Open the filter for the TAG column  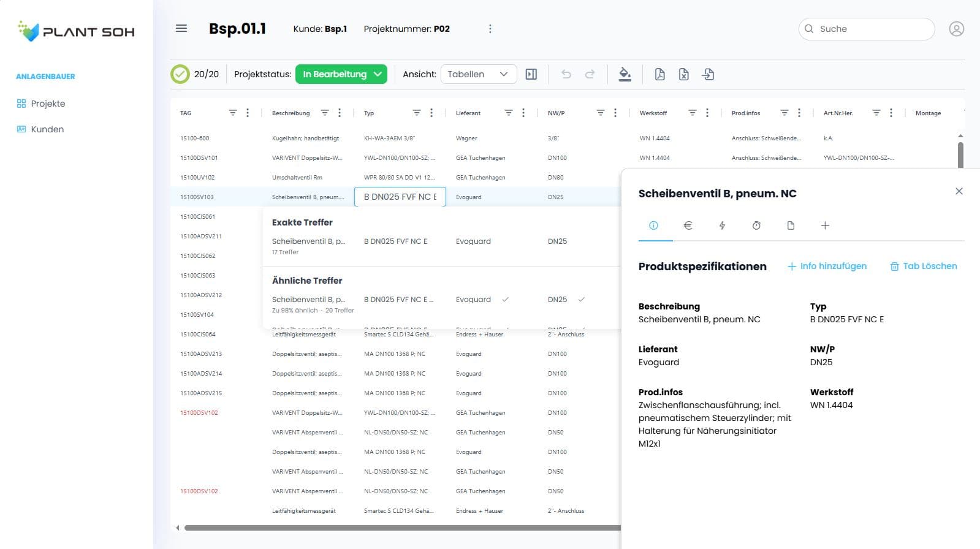(x=233, y=113)
